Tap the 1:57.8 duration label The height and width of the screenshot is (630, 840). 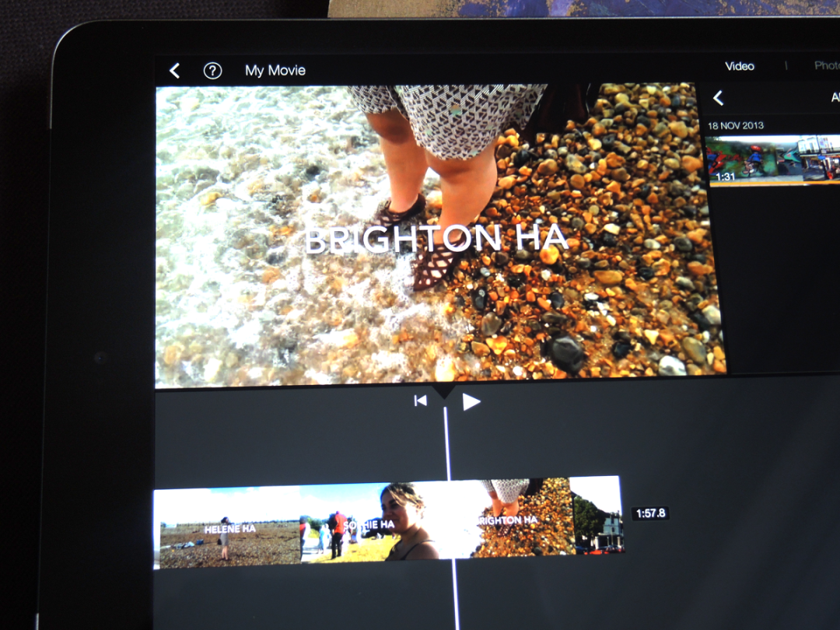point(650,513)
